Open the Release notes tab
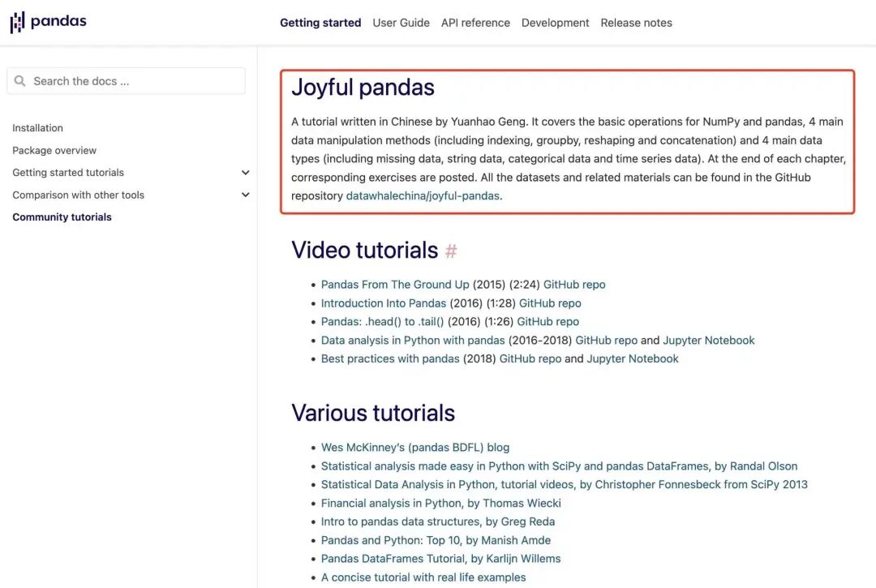Image resolution: width=876 pixels, height=588 pixels. click(x=637, y=23)
